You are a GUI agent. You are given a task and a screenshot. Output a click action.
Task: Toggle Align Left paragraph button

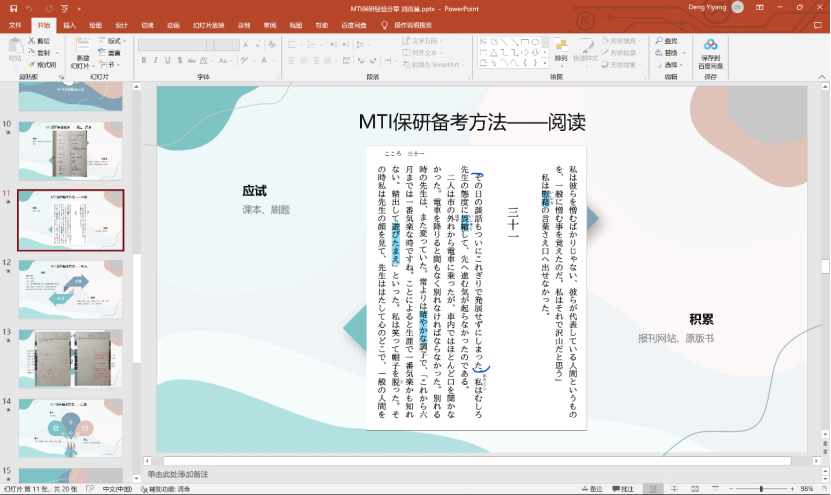(x=291, y=60)
